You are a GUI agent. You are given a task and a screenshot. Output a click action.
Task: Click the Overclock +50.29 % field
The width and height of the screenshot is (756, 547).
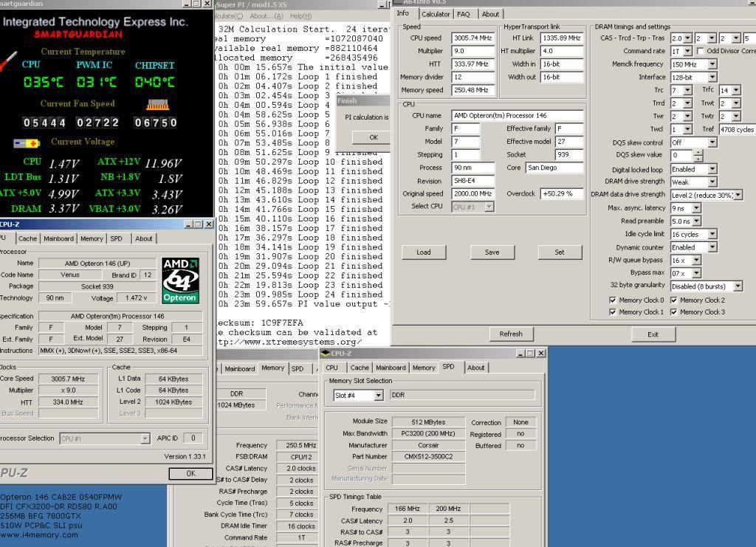point(562,193)
